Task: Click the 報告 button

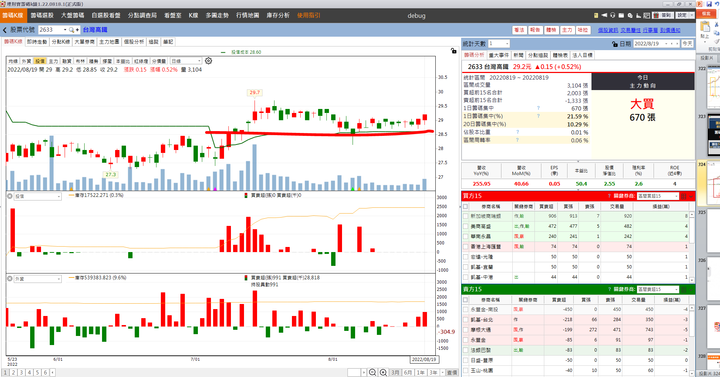Action: (x=535, y=30)
